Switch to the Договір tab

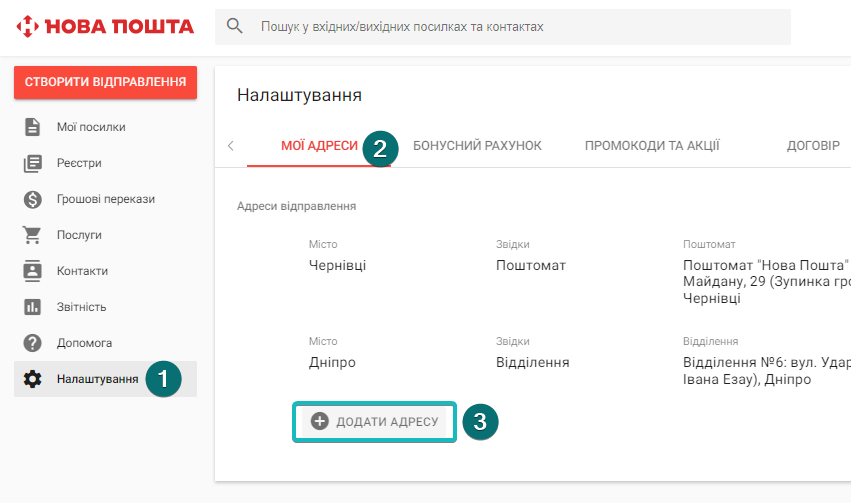(x=813, y=146)
